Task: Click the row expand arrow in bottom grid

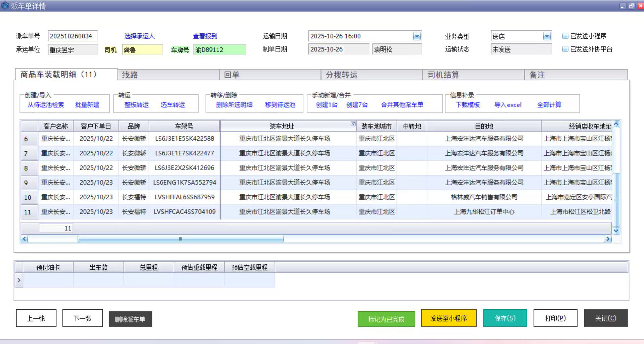Action: (19, 280)
